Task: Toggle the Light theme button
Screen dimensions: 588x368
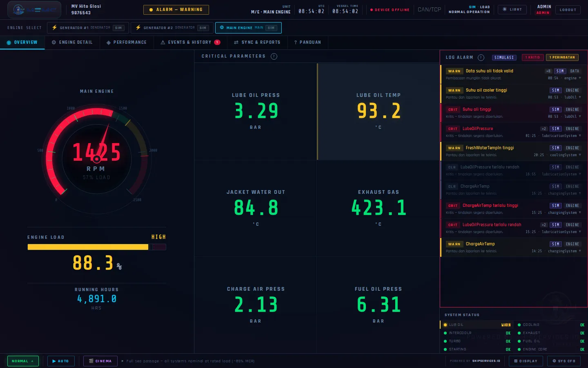Action: click(512, 9)
